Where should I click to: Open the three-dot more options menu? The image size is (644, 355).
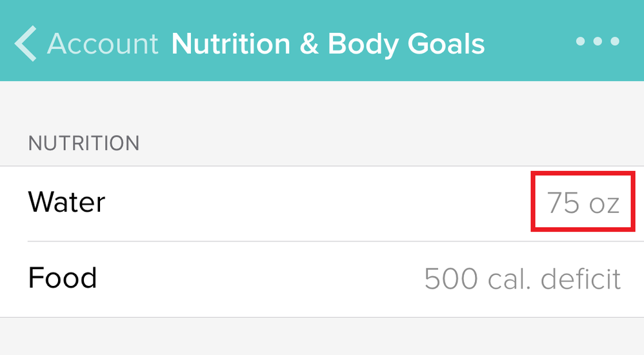point(598,42)
